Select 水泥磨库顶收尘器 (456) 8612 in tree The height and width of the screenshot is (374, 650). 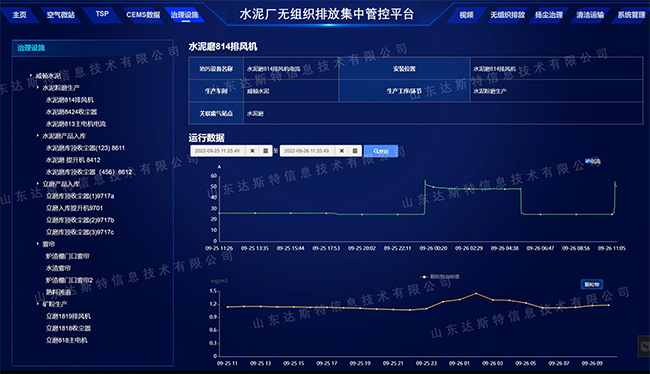tap(89, 172)
